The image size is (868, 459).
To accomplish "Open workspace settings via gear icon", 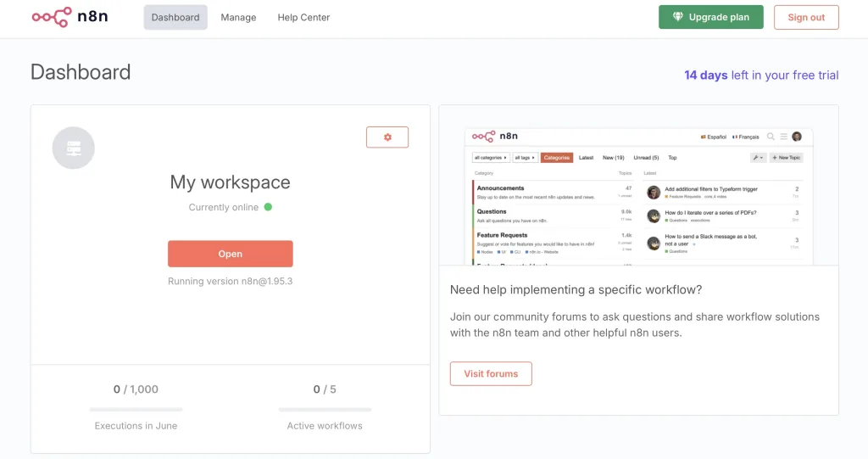I will point(387,137).
